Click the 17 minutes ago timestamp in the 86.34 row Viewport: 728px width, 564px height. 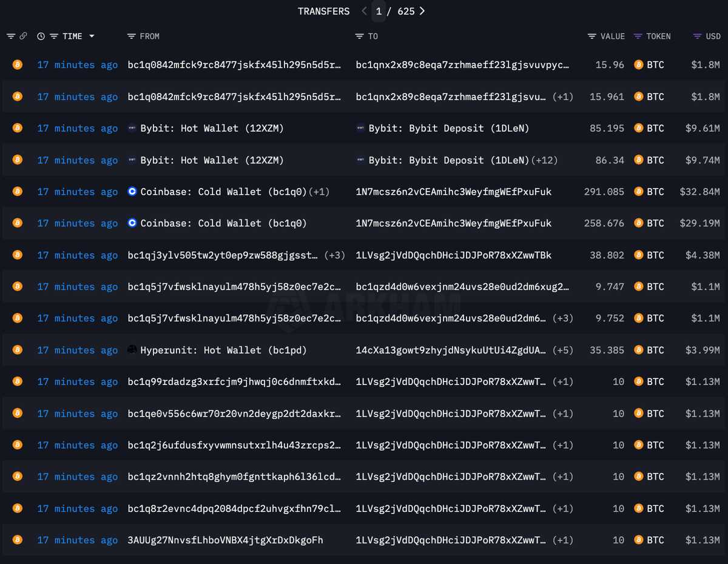tap(78, 160)
